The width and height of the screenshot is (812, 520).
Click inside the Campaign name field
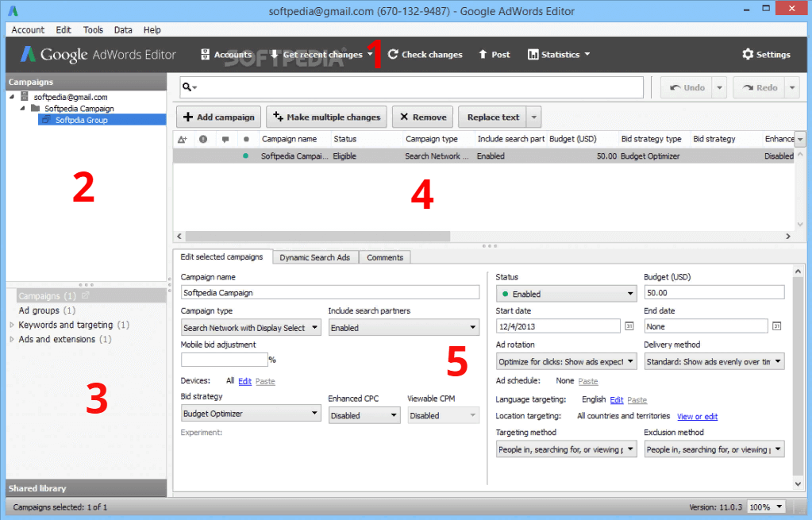(329, 291)
